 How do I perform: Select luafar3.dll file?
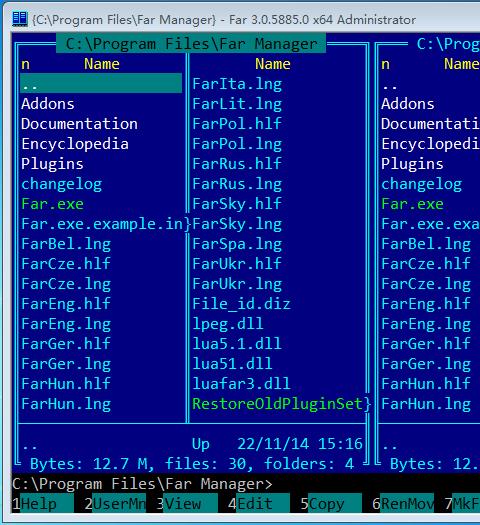pyautogui.click(x=241, y=384)
